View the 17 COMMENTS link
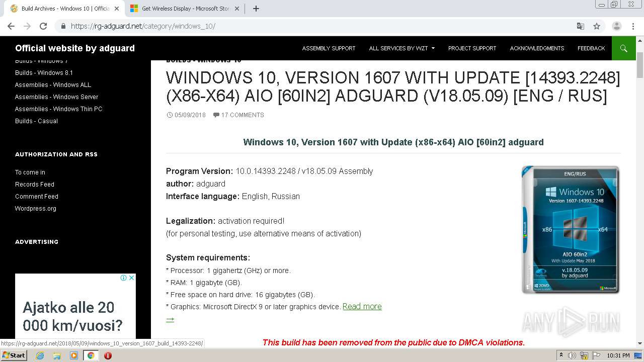The width and height of the screenshot is (644, 362). click(243, 115)
